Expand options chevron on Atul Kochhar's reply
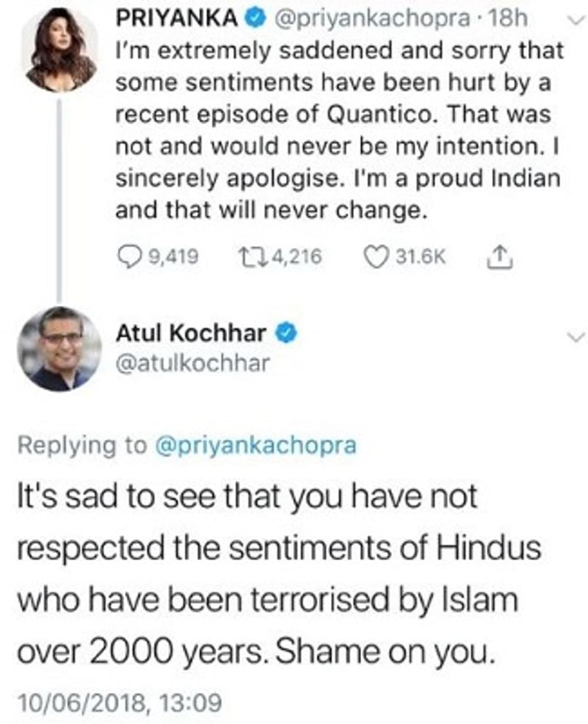Image resolution: width=588 pixels, height=724 pixels. pos(576,337)
